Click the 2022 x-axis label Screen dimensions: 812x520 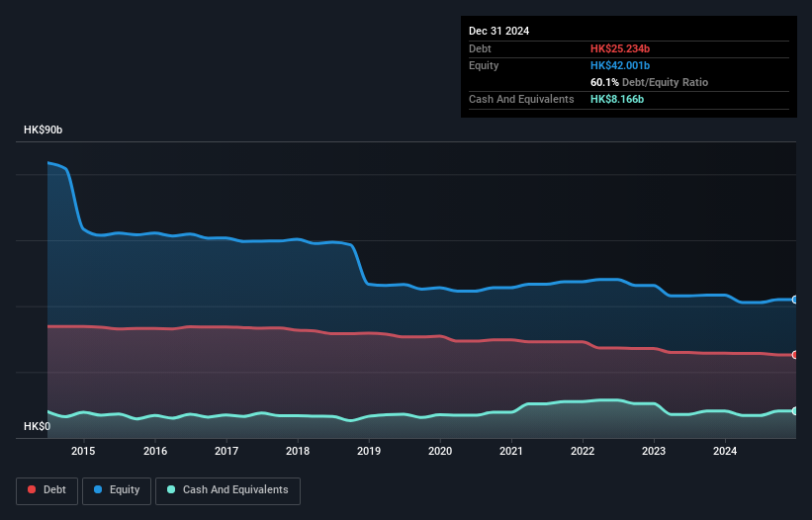point(583,451)
